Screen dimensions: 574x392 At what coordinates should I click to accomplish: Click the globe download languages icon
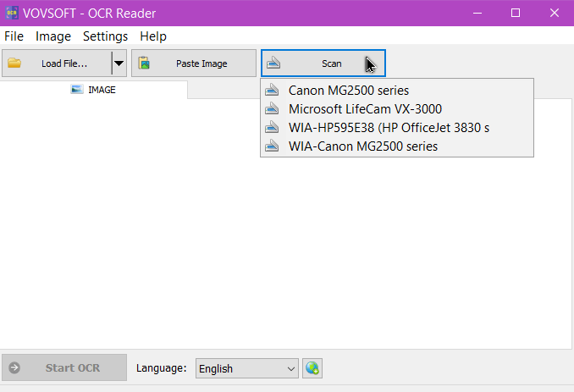tap(312, 368)
